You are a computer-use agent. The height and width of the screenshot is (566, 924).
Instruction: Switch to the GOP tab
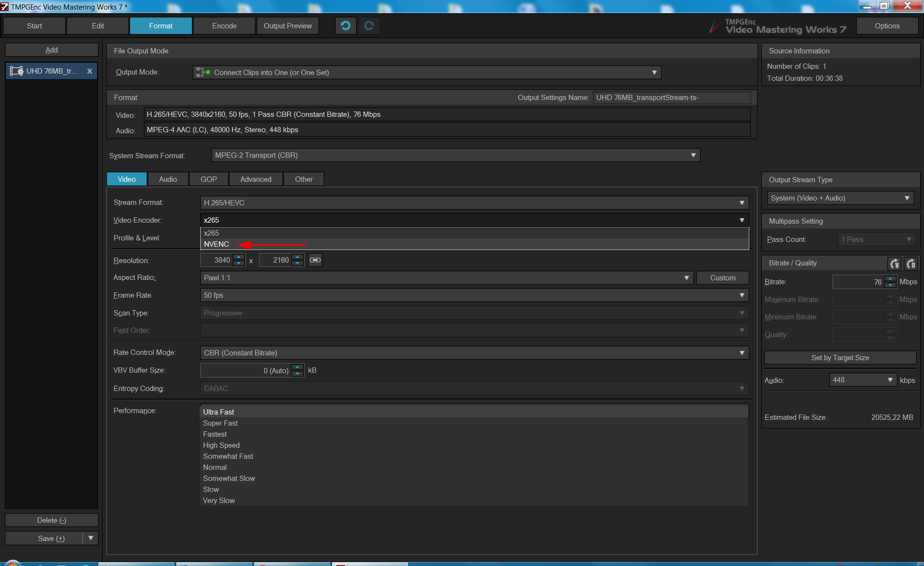pyautogui.click(x=208, y=179)
